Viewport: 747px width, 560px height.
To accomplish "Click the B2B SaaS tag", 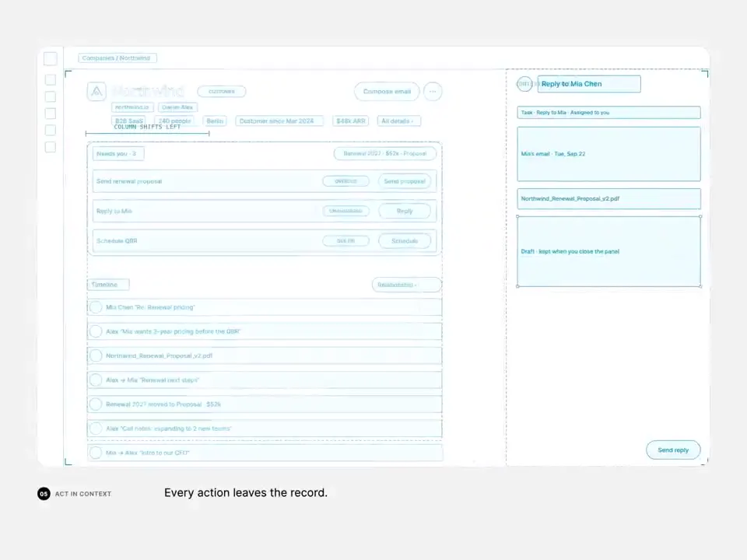I will [x=128, y=121].
